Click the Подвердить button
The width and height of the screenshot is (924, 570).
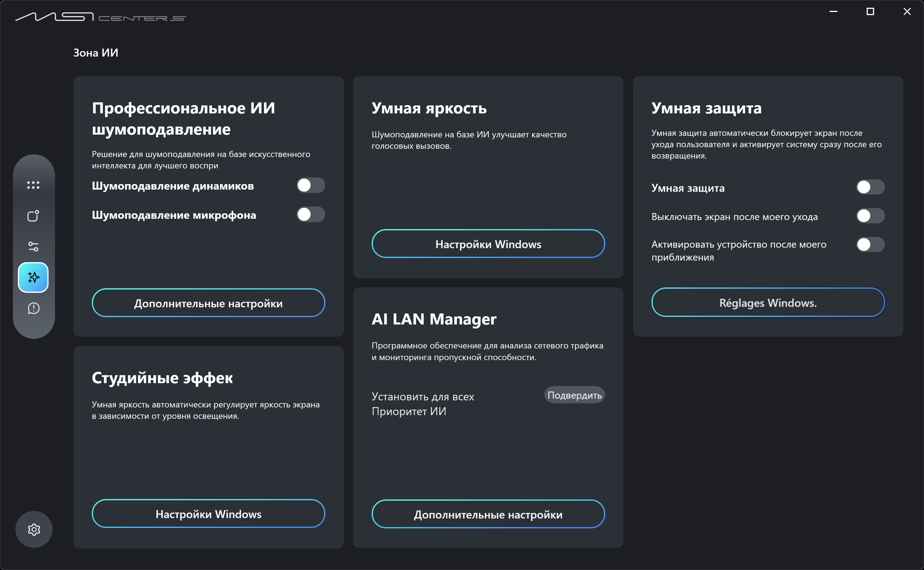[x=574, y=395]
